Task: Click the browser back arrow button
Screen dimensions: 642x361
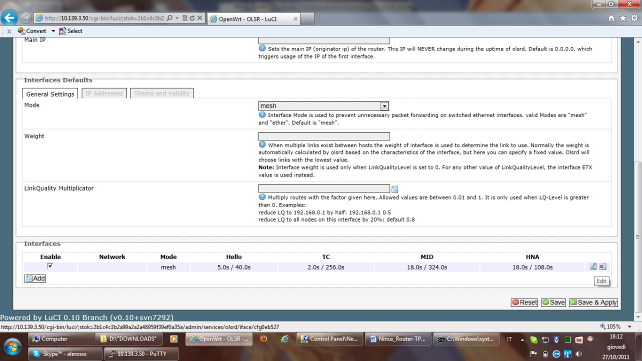Action: click(x=9, y=18)
